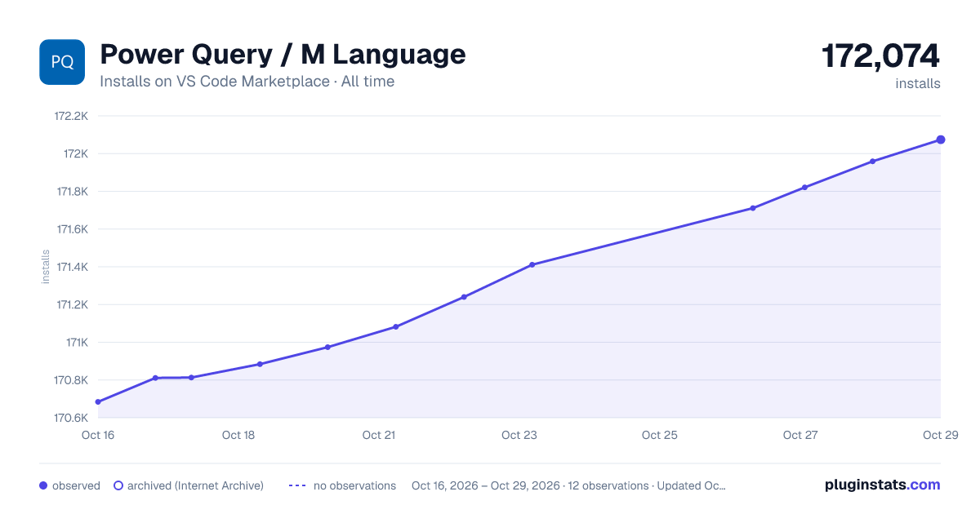Click the Oct 16 x-axis label
This screenshot has width=980, height=514.
pyautogui.click(x=98, y=435)
